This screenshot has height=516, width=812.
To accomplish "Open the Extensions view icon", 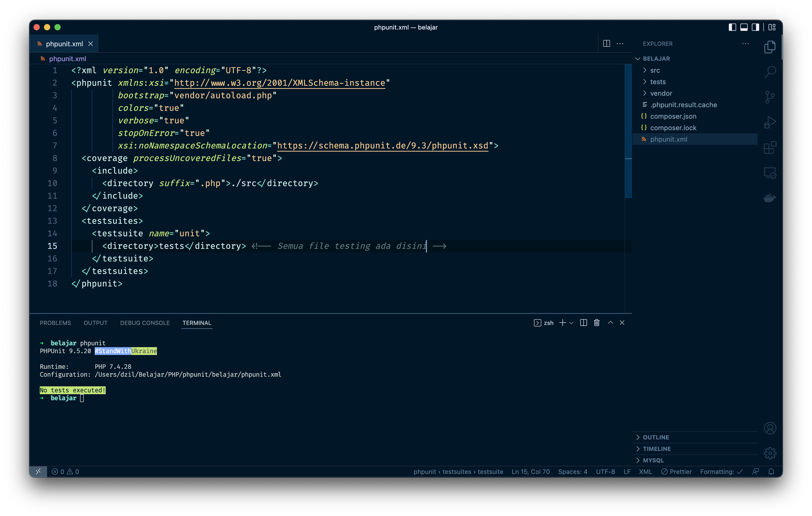I will coord(770,147).
